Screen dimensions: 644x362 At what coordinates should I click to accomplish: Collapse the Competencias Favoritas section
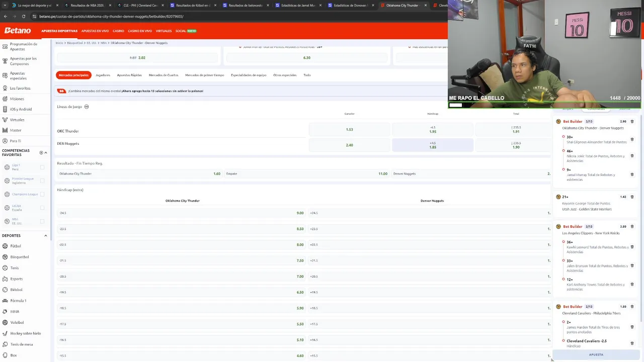coord(46,153)
